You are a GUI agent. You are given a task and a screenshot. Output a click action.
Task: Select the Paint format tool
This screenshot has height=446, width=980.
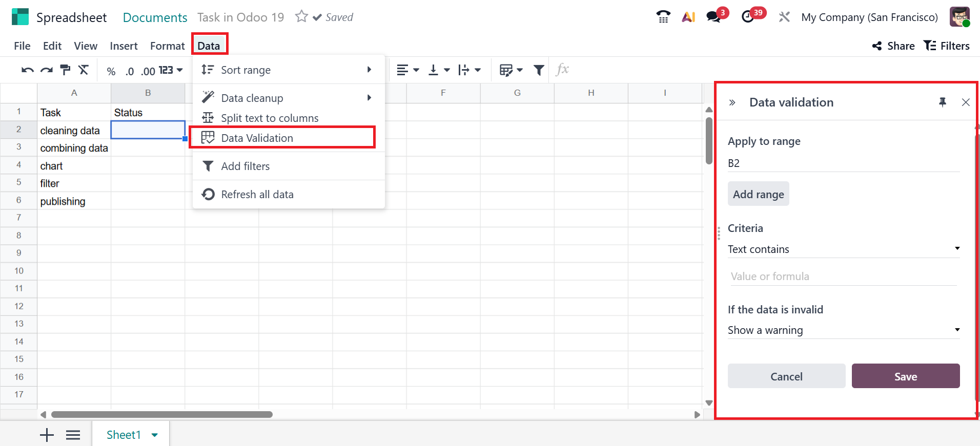click(65, 70)
